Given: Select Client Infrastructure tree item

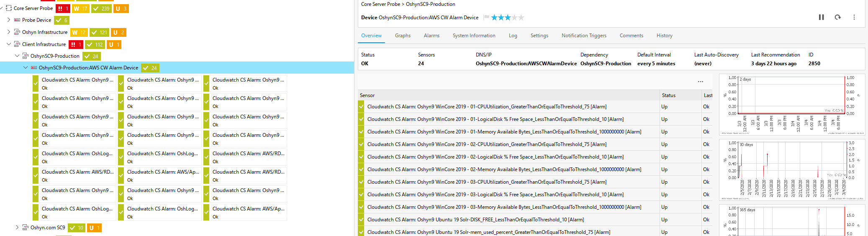Looking at the screenshot, I should point(44,44).
